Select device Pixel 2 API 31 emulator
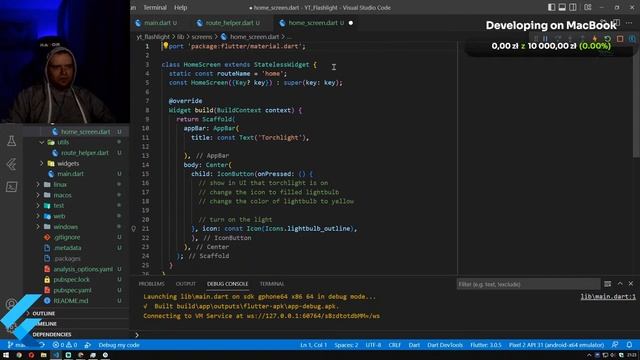The width and height of the screenshot is (640, 360). pos(556,345)
